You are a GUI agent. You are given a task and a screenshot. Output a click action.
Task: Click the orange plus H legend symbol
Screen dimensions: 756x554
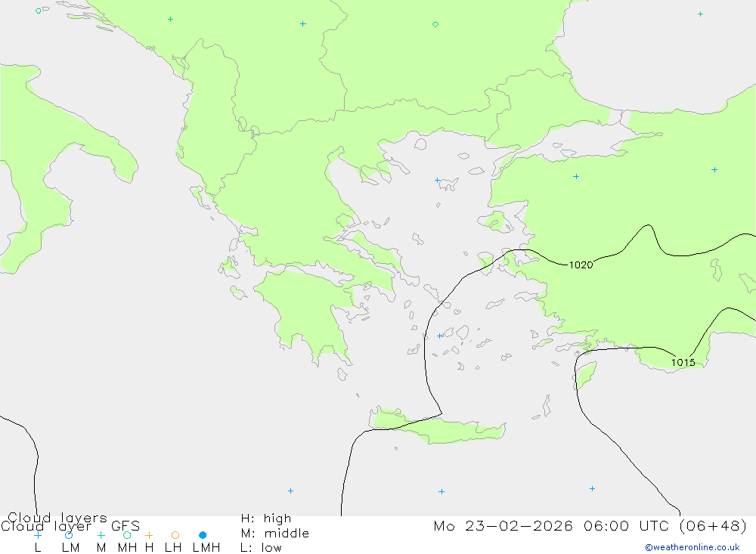149,535
